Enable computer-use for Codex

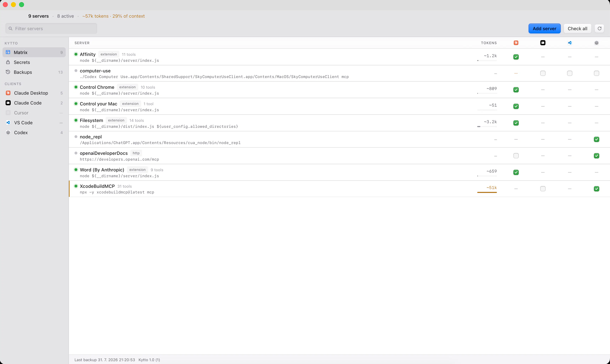[x=597, y=73]
